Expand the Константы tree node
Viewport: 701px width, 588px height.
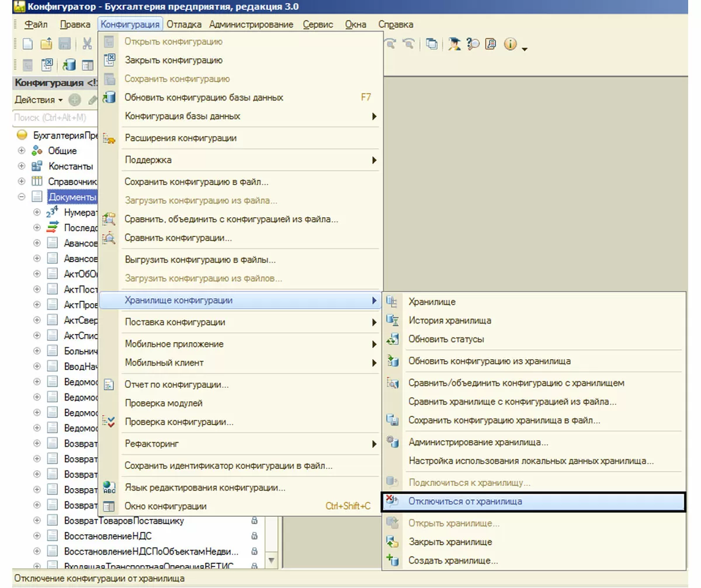tap(22, 166)
